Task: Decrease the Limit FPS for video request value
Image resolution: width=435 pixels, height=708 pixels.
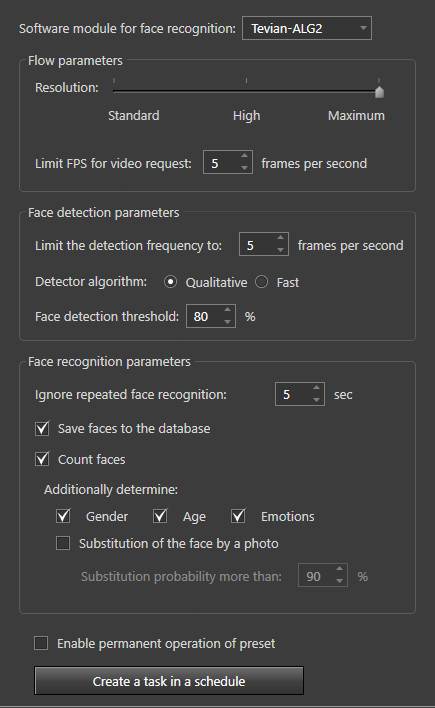Action: click(244, 168)
